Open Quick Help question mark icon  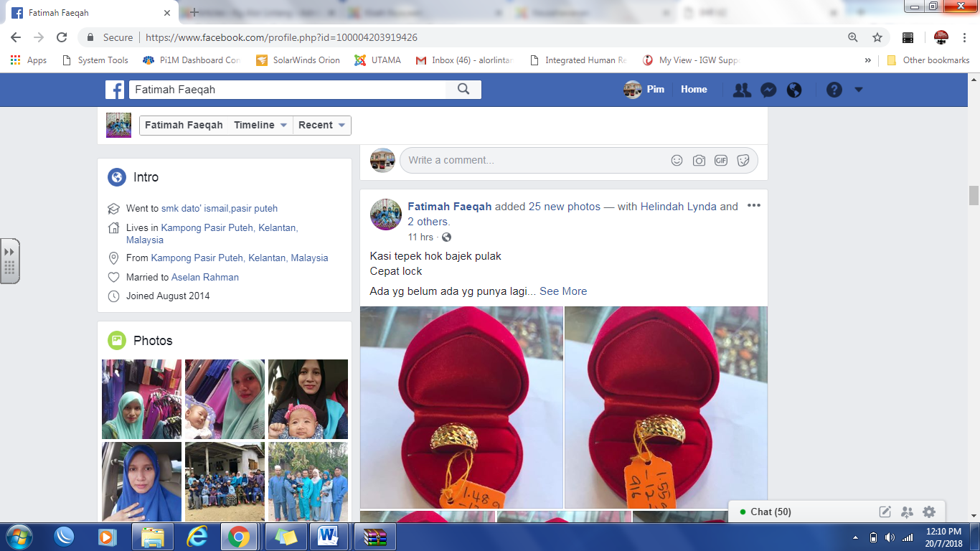(834, 90)
